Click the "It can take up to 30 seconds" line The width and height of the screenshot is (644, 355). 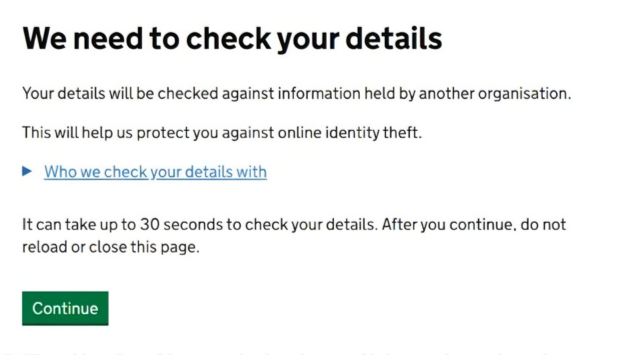pyautogui.click(x=294, y=225)
